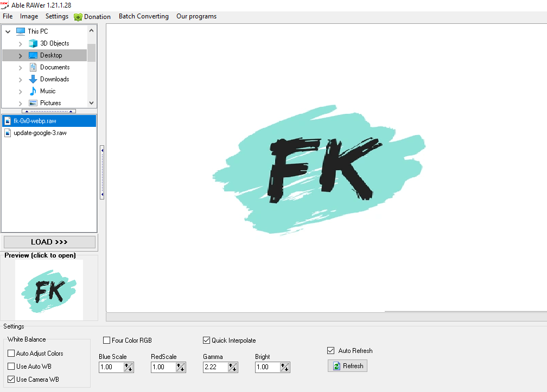This screenshot has width=547, height=392.
Task: Click the Blue Scale spinner arrows
Action: (x=129, y=367)
